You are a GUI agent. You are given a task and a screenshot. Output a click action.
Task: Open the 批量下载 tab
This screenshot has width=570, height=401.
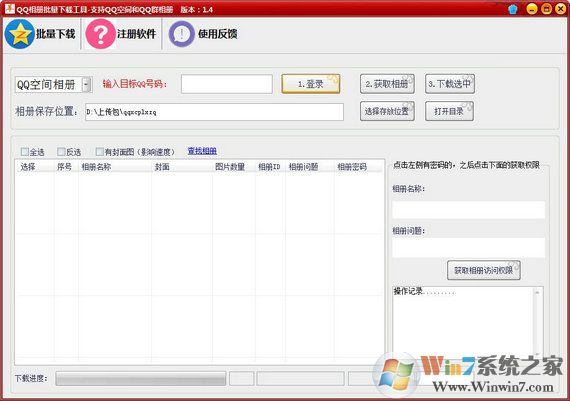(40, 34)
